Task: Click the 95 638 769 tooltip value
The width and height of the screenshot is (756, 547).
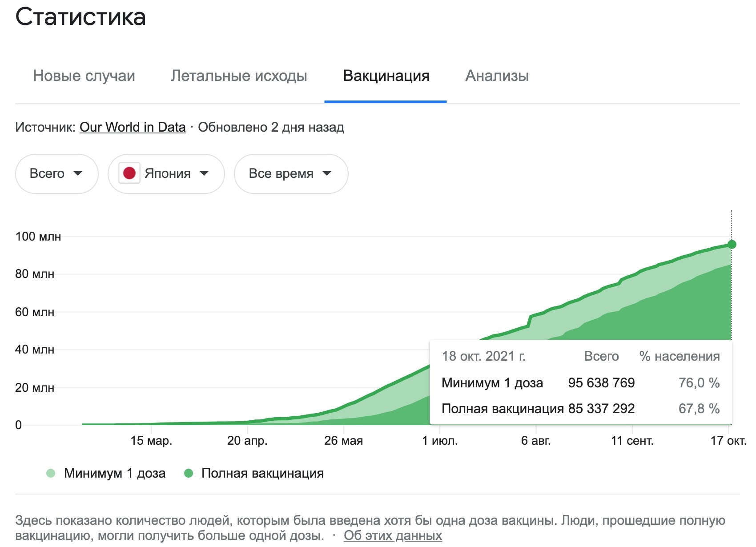Action: click(601, 383)
